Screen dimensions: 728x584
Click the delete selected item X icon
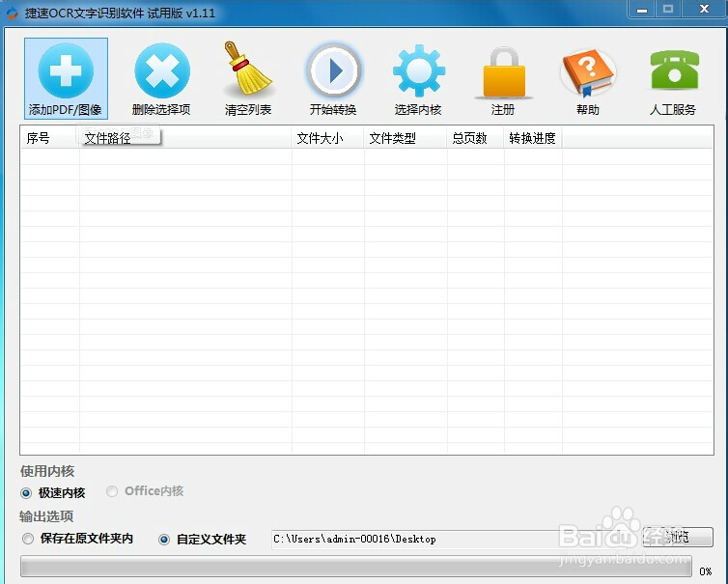pyautogui.click(x=162, y=70)
